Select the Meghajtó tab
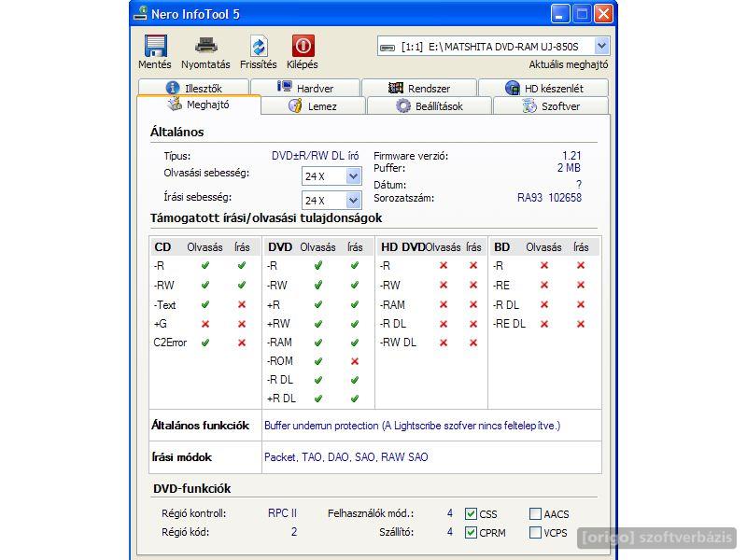 click(199, 105)
